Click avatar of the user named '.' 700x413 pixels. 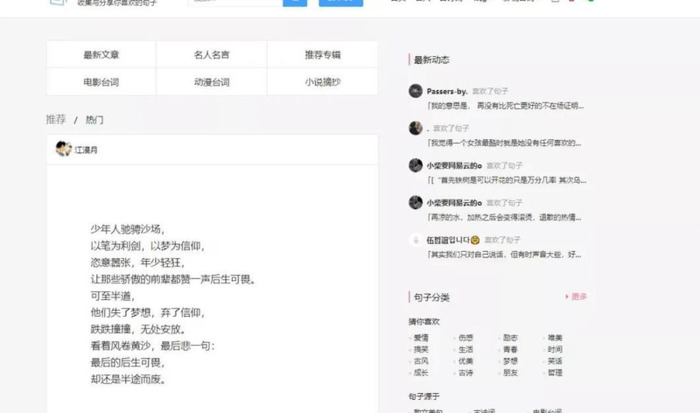tap(416, 128)
